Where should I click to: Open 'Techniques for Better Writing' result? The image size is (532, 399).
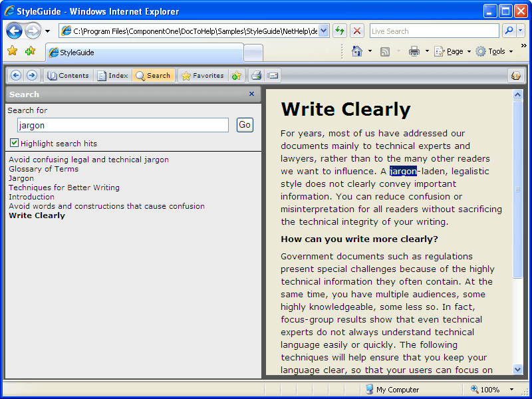click(x=64, y=188)
